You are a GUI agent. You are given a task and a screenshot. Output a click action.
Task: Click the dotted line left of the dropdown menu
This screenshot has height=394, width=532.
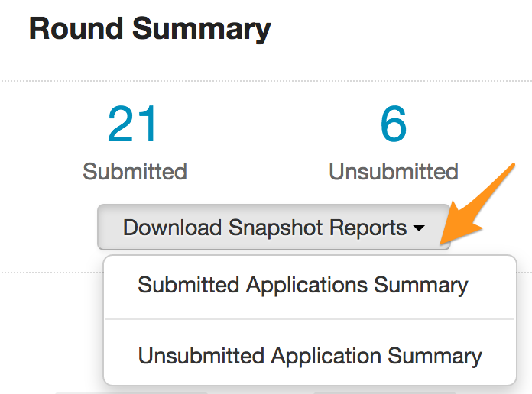point(46,271)
